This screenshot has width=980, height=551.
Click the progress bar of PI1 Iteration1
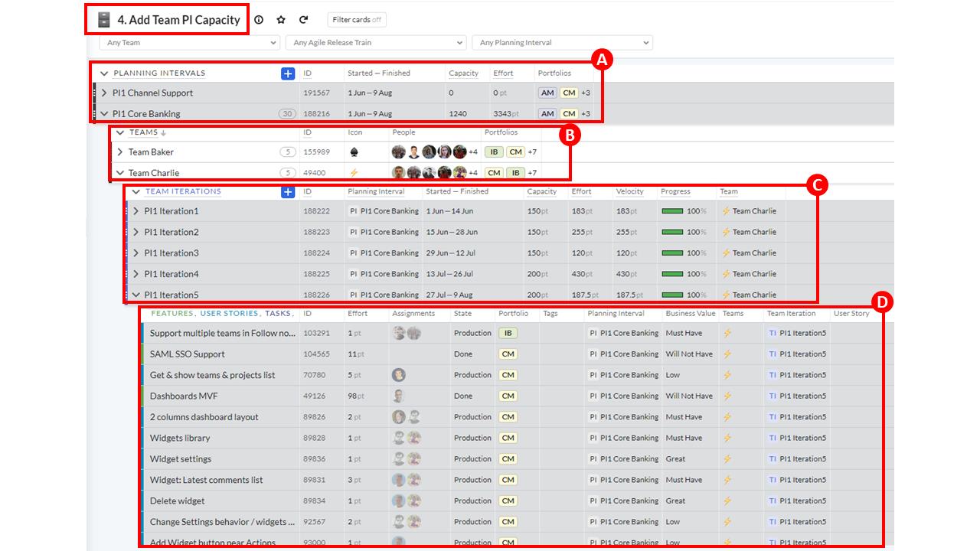pos(672,211)
